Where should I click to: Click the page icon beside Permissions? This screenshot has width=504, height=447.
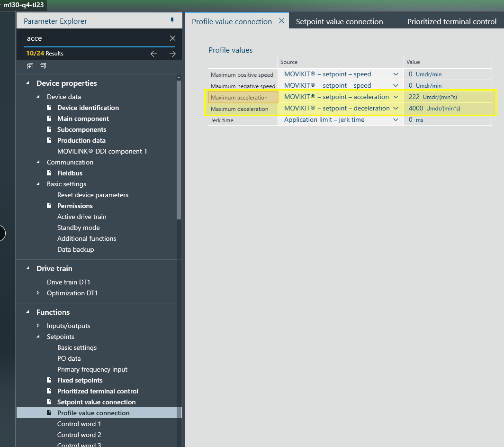click(x=49, y=206)
